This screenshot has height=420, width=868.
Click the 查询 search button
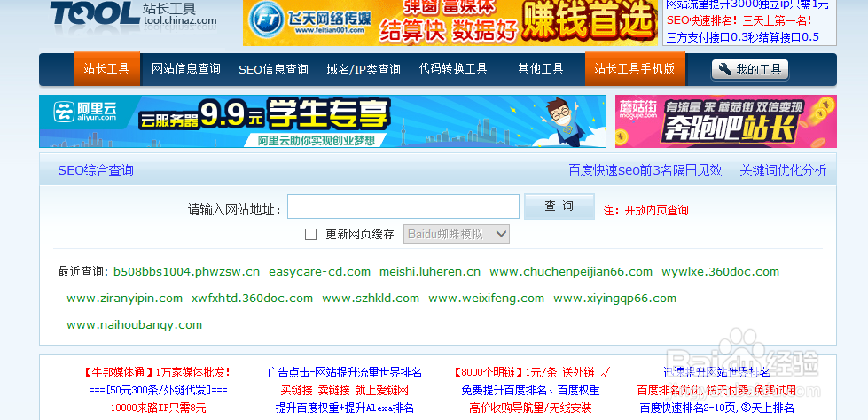coord(559,206)
